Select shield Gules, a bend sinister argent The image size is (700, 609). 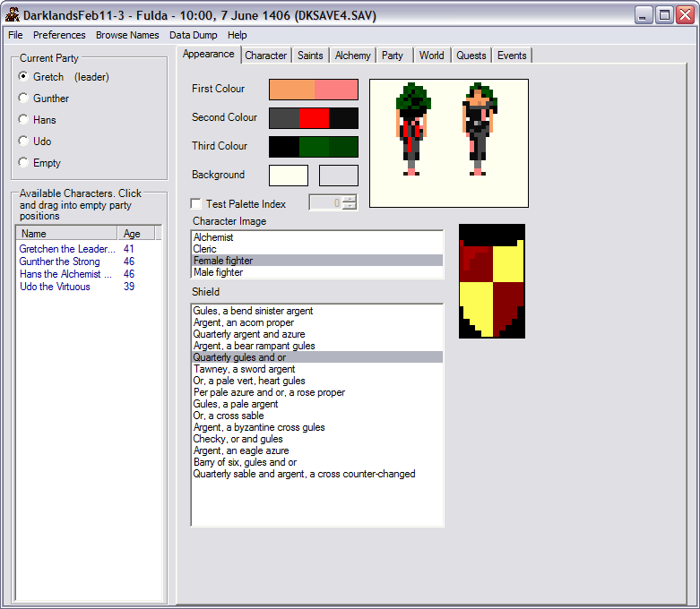(x=317, y=311)
